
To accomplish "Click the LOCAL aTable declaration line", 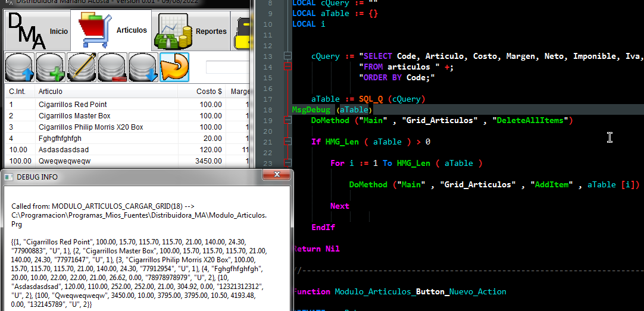I will (x=335, y=14).
